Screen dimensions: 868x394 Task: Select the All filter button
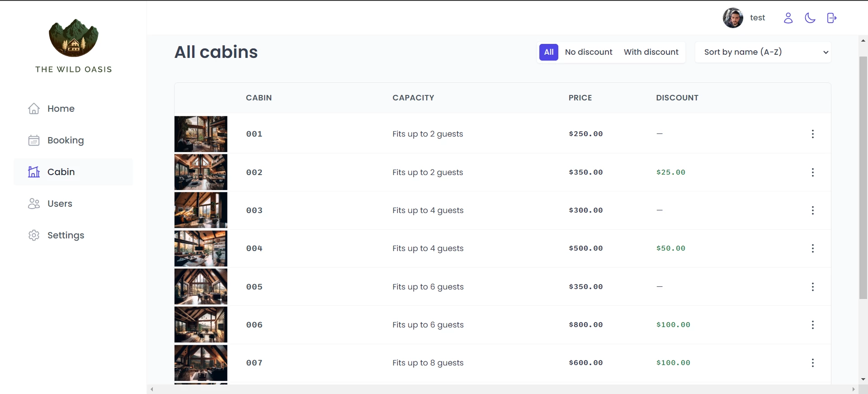548,52
